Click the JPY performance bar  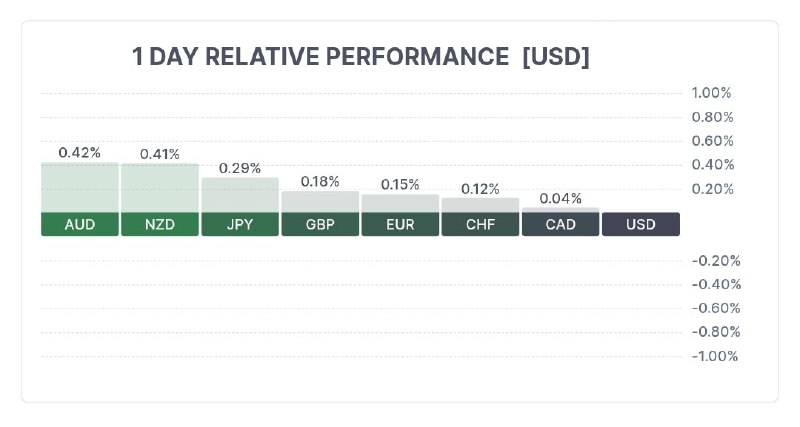[x=240, y=195]
